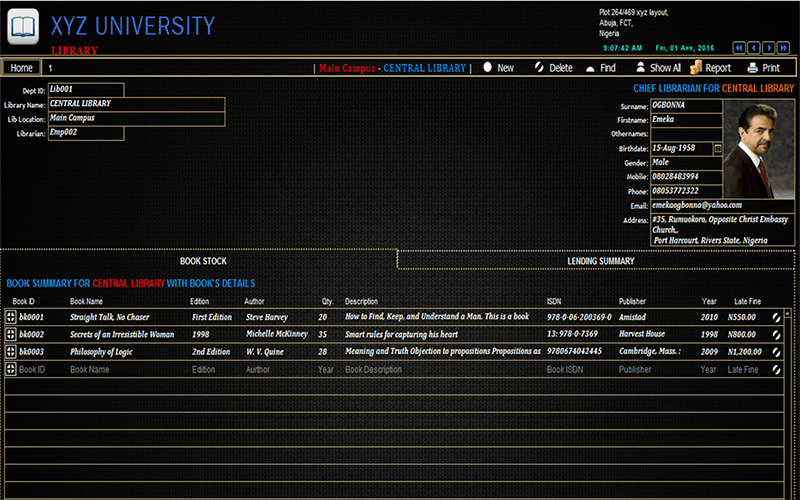The image size is (800, 500).
Task: Go to the first record
Action: point(739,47)
